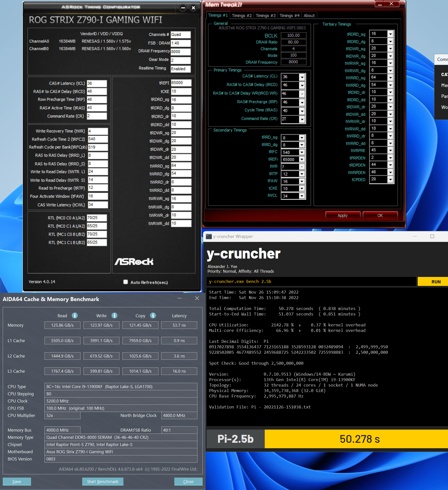Minimize the ASRock Timing Configurator window
This screenshot has height=490, width=448.
point(183,8)
